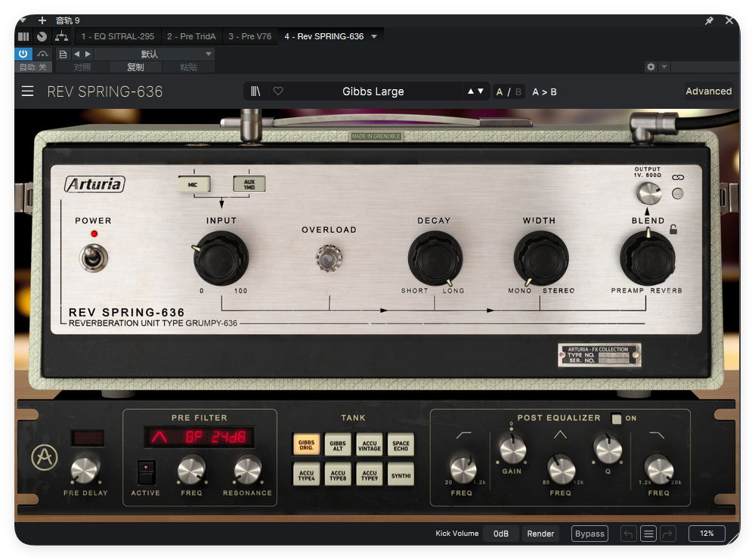Click the Render button
Screen dimensions: 755x560
(540, 534)
